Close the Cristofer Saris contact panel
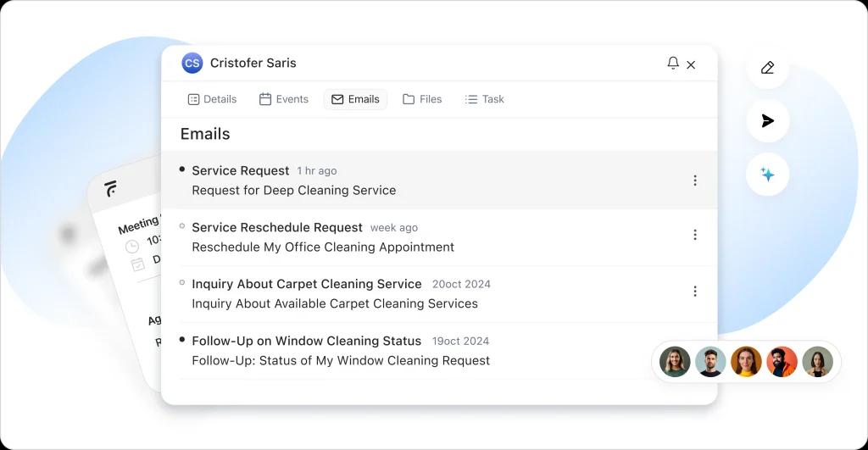Screen dimensions: 868x450 pos(691,64)
